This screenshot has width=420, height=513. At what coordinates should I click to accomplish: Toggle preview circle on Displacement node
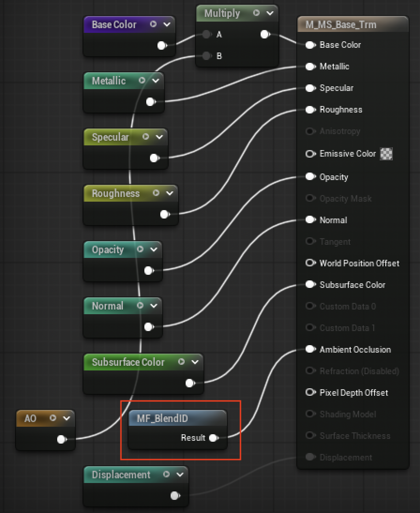coord(166,474)
